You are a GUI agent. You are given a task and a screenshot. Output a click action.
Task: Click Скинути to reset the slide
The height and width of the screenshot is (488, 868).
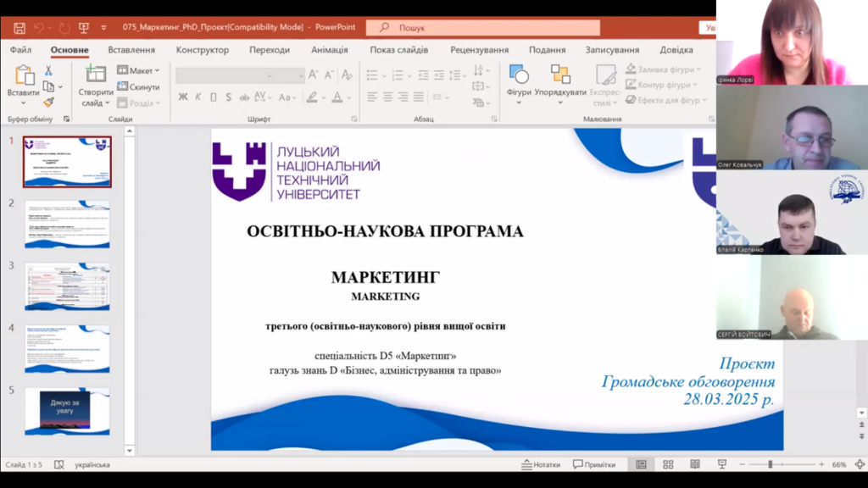[x=138, y=87]
